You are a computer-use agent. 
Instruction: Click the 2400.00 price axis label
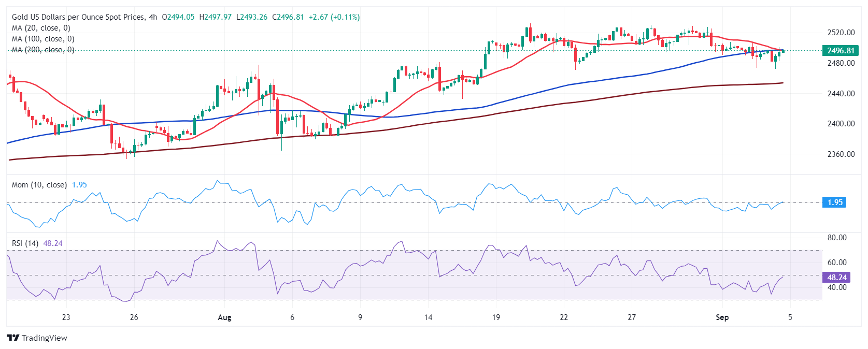click(841, 124)
